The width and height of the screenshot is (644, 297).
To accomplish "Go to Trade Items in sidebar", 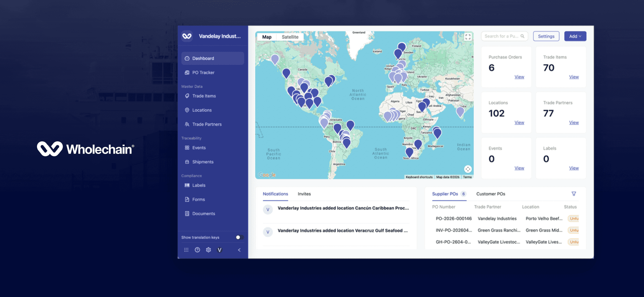I will pos(213,96).
